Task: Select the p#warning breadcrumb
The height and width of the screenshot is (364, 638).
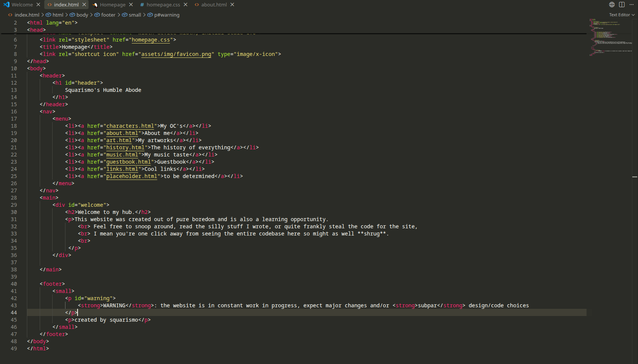Action: (167, 15)
